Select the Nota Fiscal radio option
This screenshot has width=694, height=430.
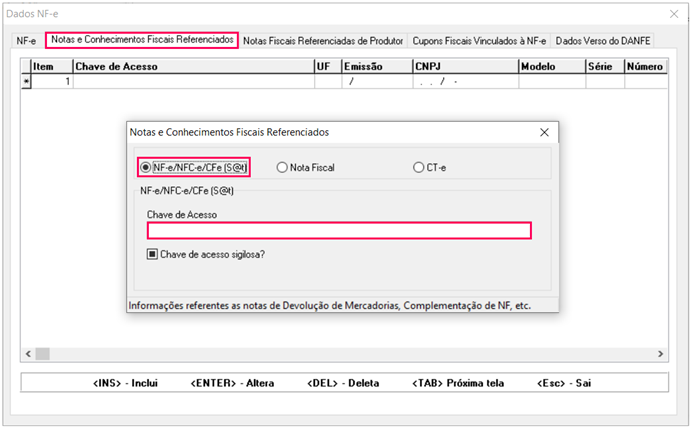pyautogui.click(x=282, y=168)
